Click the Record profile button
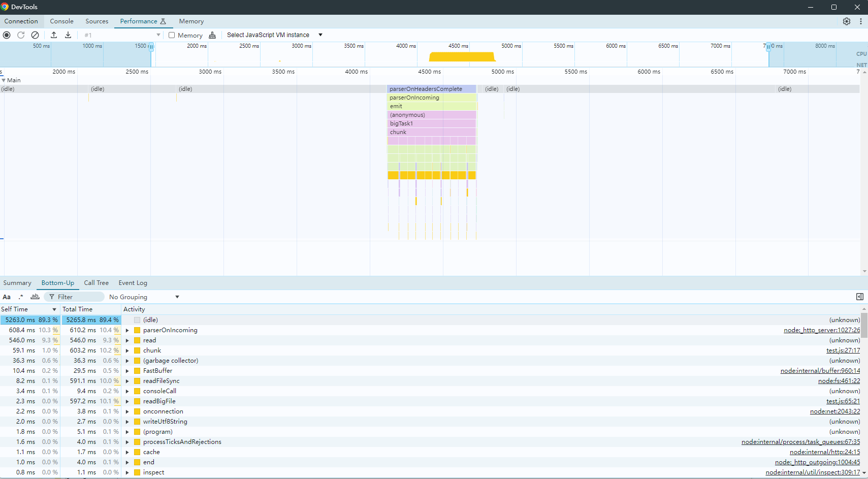The image size is (868, 479). pos(7,35)
